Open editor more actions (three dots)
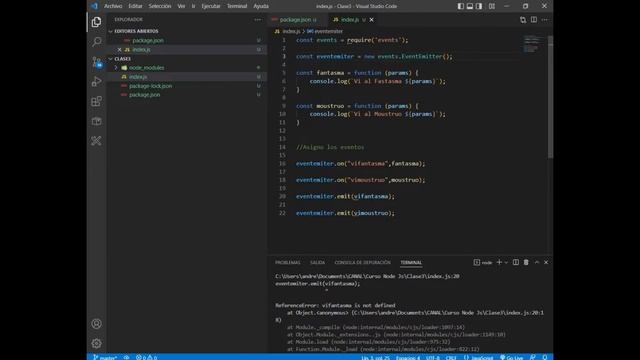Image resolution: width=640 pixels, height=360 pixels. (x=544, y=20)
